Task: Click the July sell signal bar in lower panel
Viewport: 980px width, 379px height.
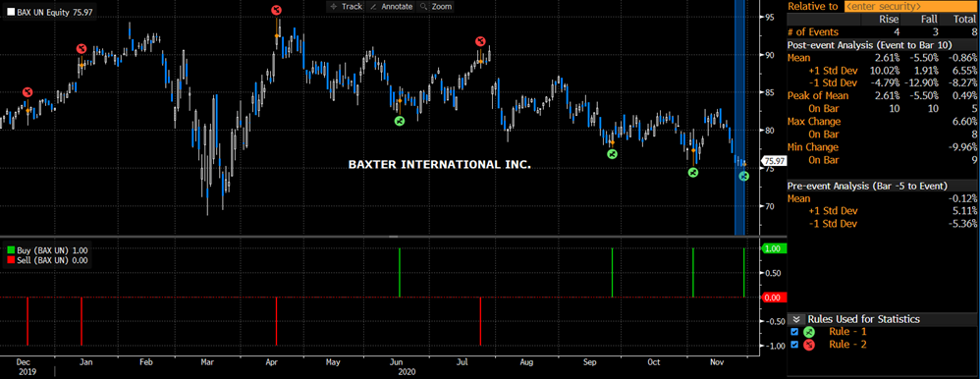Action: coord(480,321)
